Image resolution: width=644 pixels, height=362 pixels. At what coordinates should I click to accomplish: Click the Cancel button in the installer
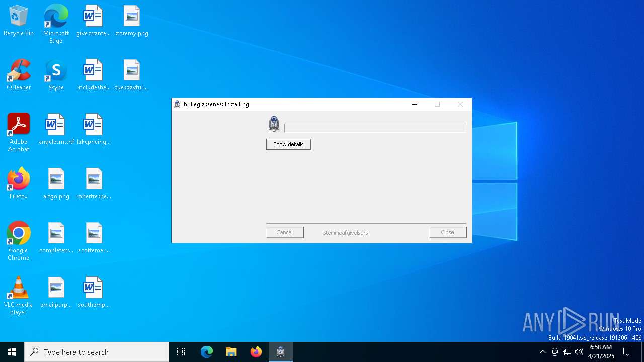[x=284, y=232]
